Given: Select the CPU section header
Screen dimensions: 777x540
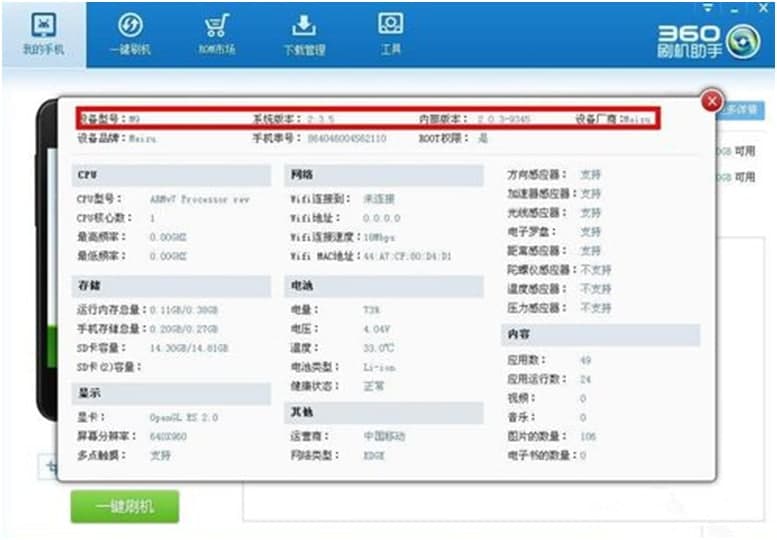Looking at the screenshot, I should [x=171, y=175].
